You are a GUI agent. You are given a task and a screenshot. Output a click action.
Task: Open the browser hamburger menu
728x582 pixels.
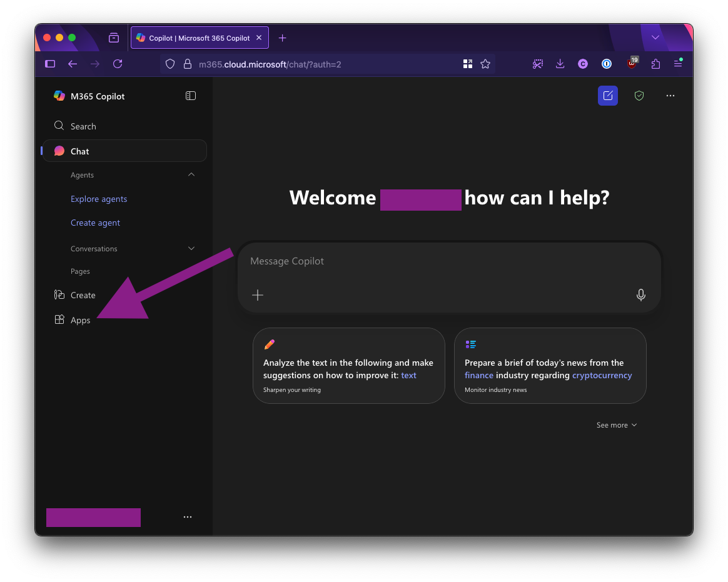tap(678, 64)
